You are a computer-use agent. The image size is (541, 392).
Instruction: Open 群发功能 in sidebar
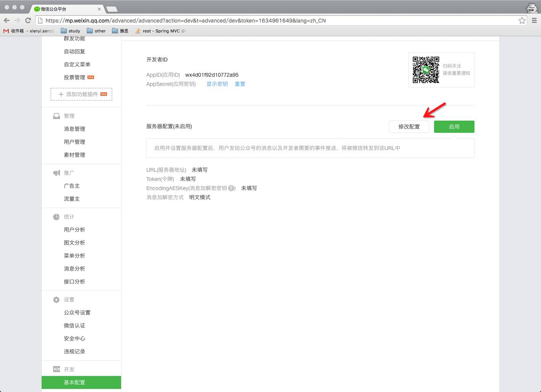[75, 39]
